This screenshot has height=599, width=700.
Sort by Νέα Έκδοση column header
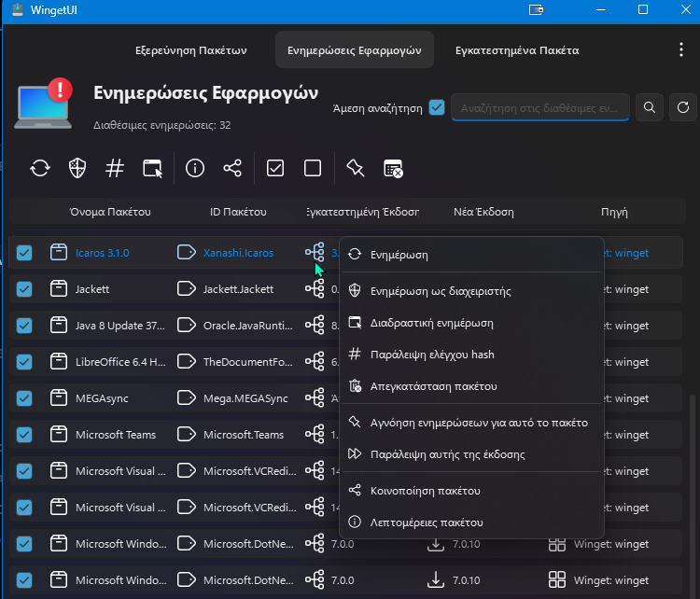point(483,212)
